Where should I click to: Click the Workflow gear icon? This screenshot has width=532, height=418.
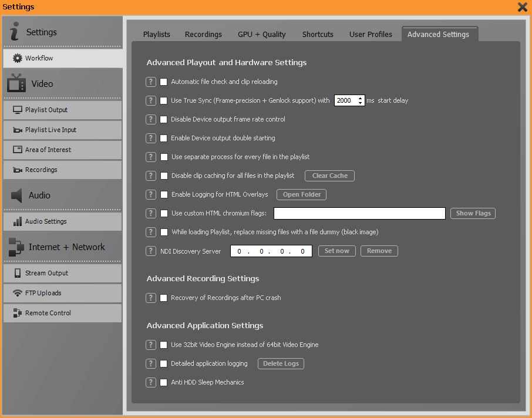pos(17,58)
